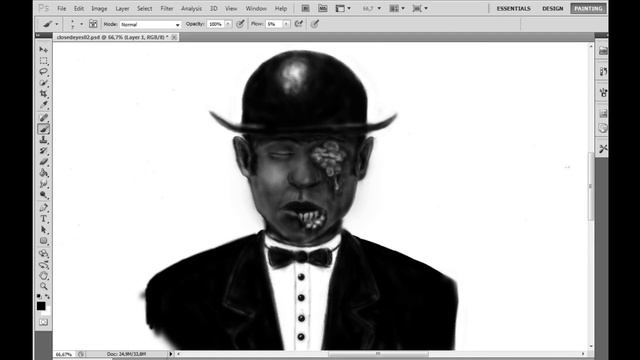Open the Window menu
The image size is (640, 360).
click(256, 8)
